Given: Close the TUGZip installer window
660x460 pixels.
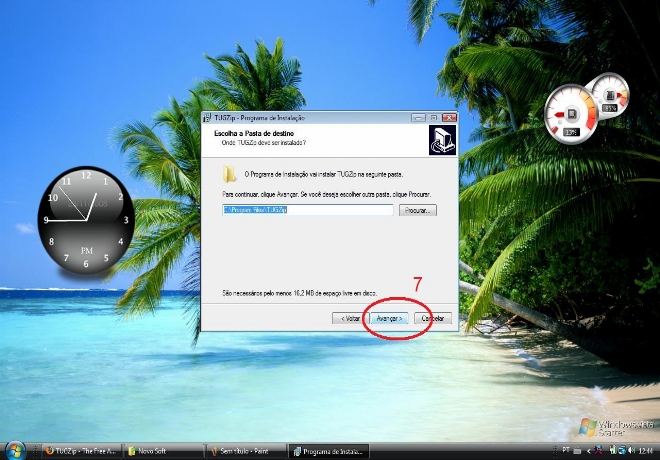Looking at the screenshot, I should 448,117.
